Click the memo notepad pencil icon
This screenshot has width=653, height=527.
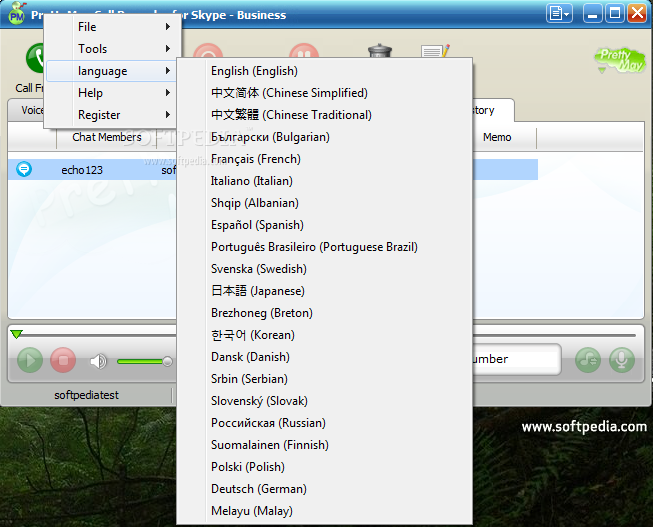tap(436, 51)
